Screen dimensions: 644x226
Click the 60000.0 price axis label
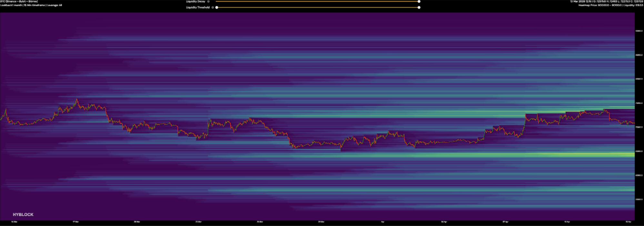tap(639, 175)
